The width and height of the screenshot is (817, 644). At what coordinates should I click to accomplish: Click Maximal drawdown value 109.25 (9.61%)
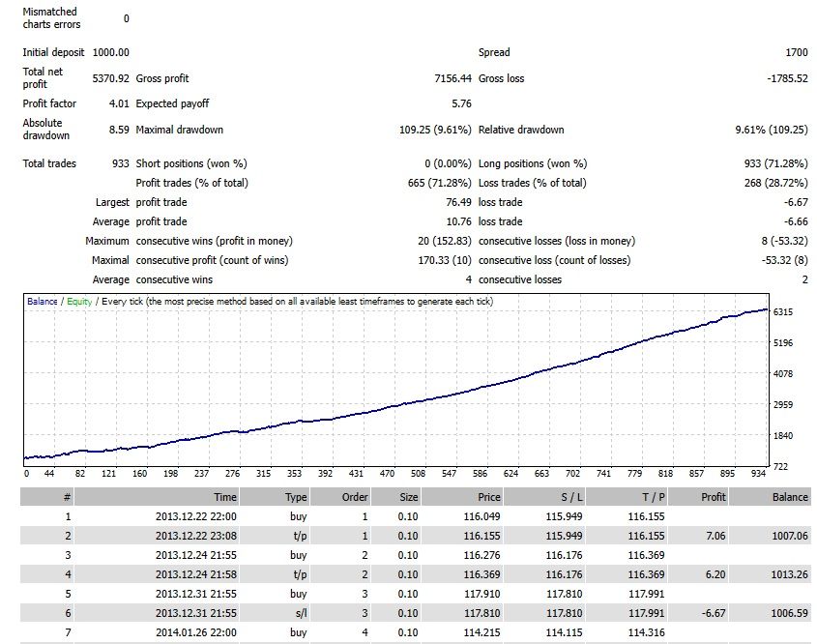click(435, 130)
